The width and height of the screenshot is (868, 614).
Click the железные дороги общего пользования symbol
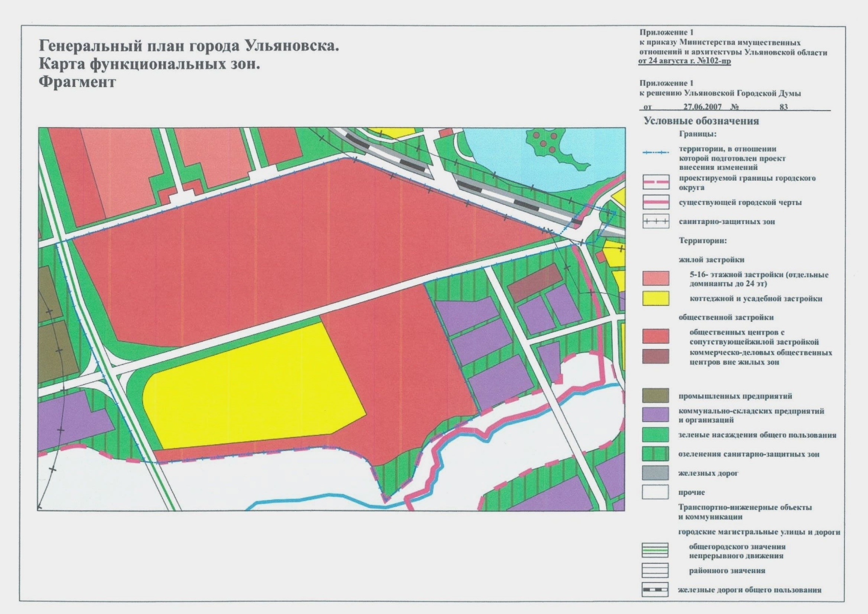coord(655,590)
